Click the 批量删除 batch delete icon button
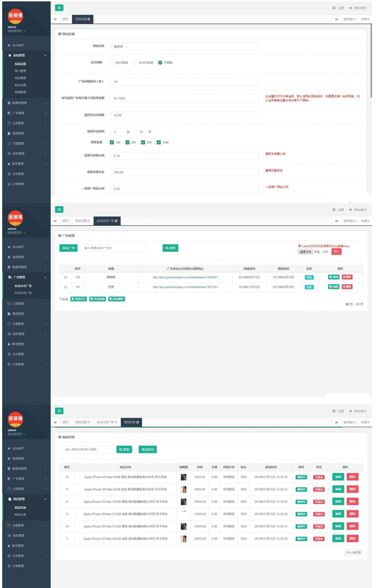Viewport: 376px width, 588px height. pyautogui.click(x=117, y=299)
